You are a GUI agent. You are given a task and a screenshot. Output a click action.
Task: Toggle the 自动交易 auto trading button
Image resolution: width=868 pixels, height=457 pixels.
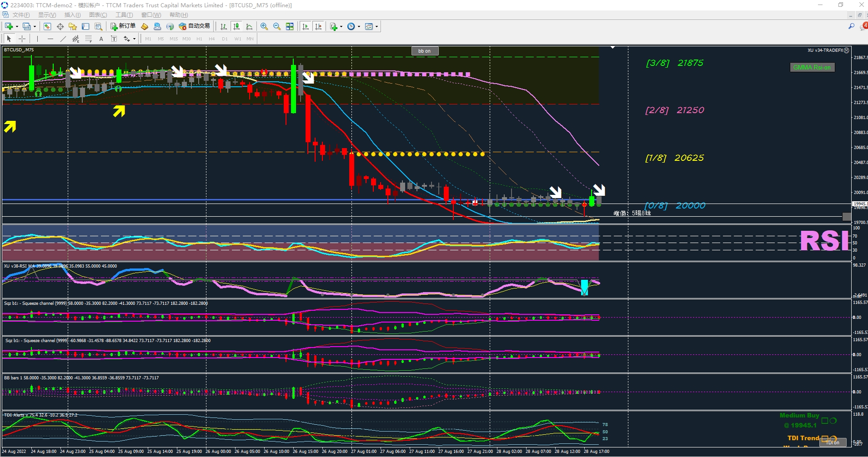point(195,26)
